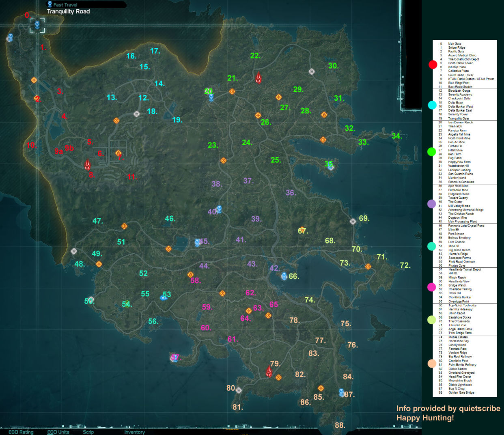Select "Mobile Estates" in the legend list

pos(458,337)
